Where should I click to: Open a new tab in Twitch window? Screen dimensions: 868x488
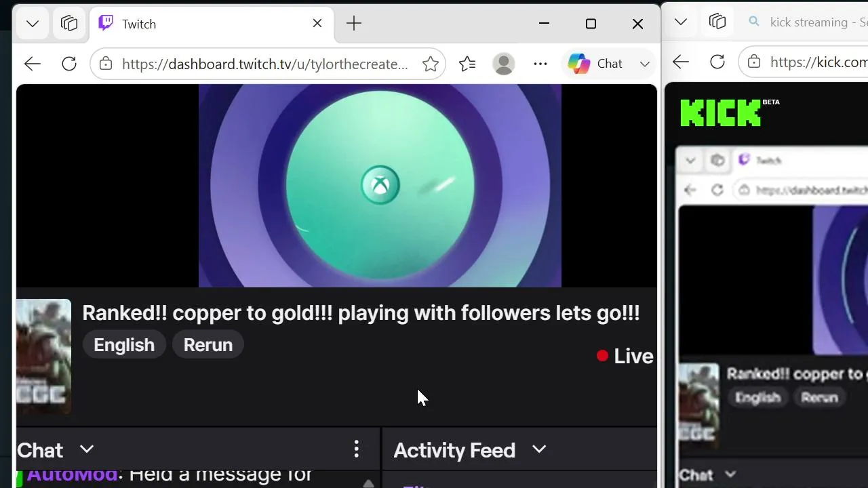354,24
